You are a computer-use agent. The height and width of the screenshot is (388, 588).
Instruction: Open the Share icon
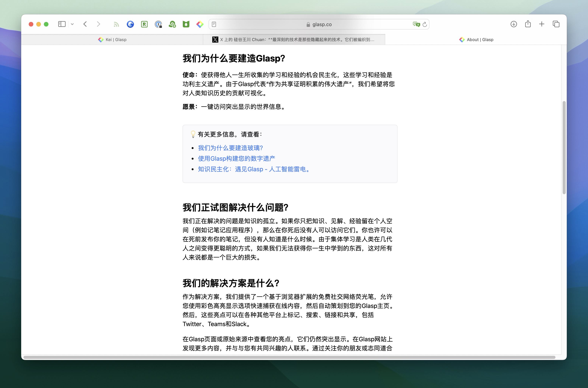pyautogui.click(x=528, y=24)
